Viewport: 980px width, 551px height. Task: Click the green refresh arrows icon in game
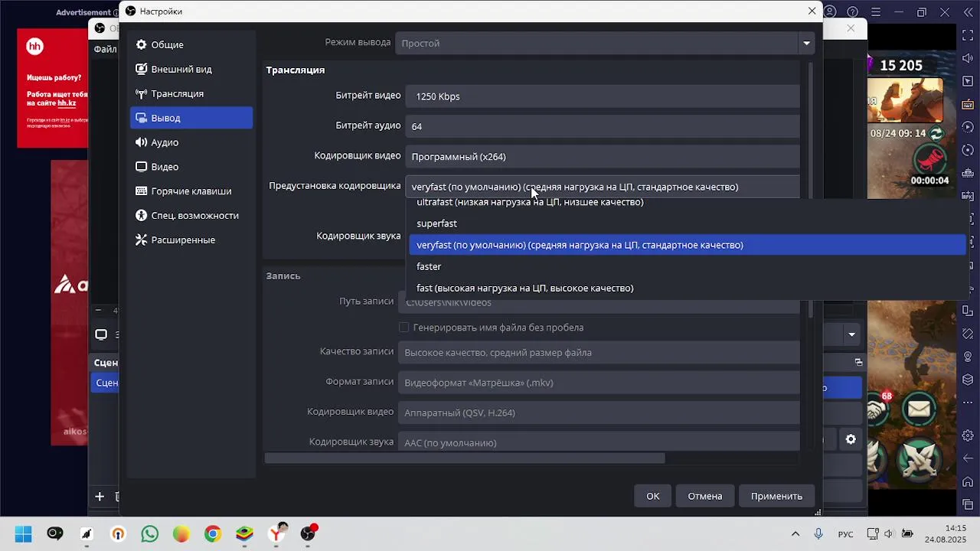(936, 133)
